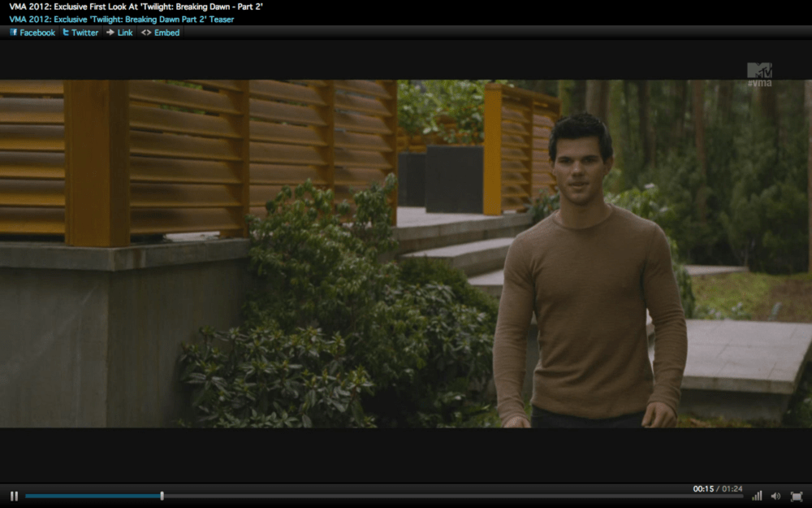Click the angle brackets Embed icon
812x508 pixels.
coord(146,33)
